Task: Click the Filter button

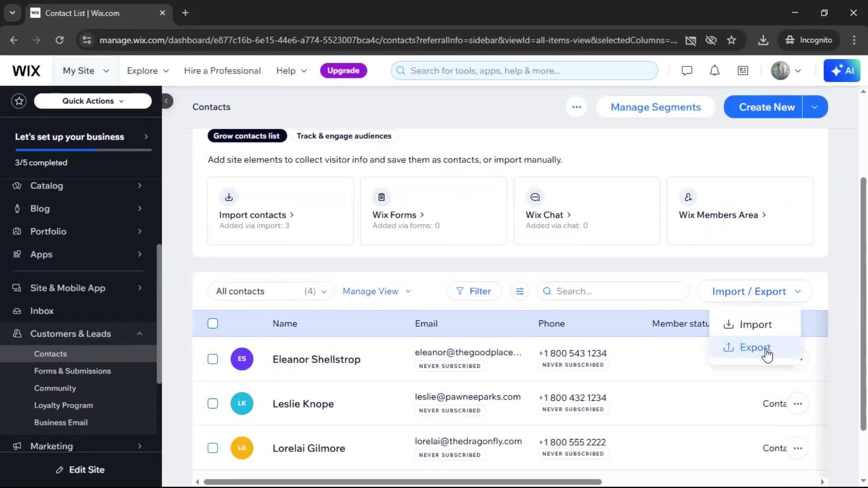Action: pos(474,291)
